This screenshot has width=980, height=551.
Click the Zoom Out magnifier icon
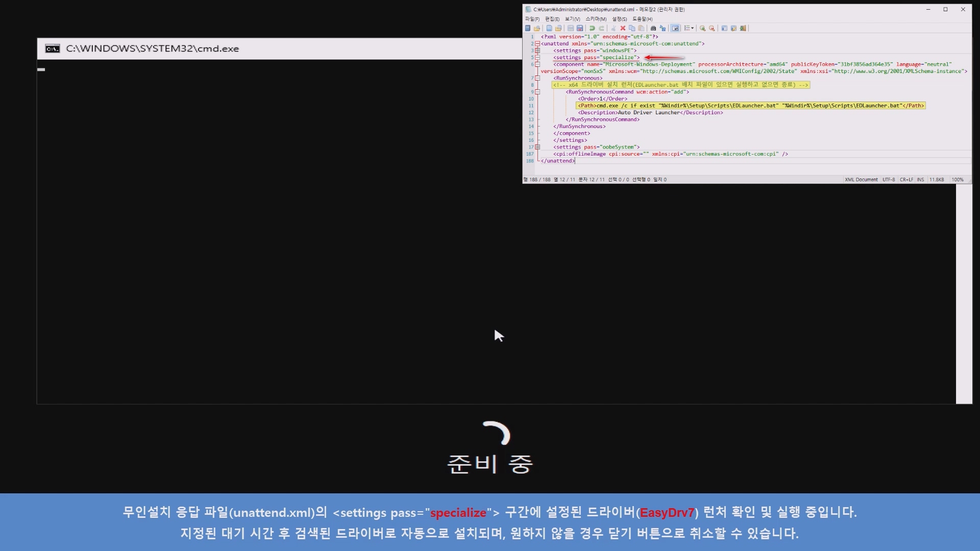[712, 28]
